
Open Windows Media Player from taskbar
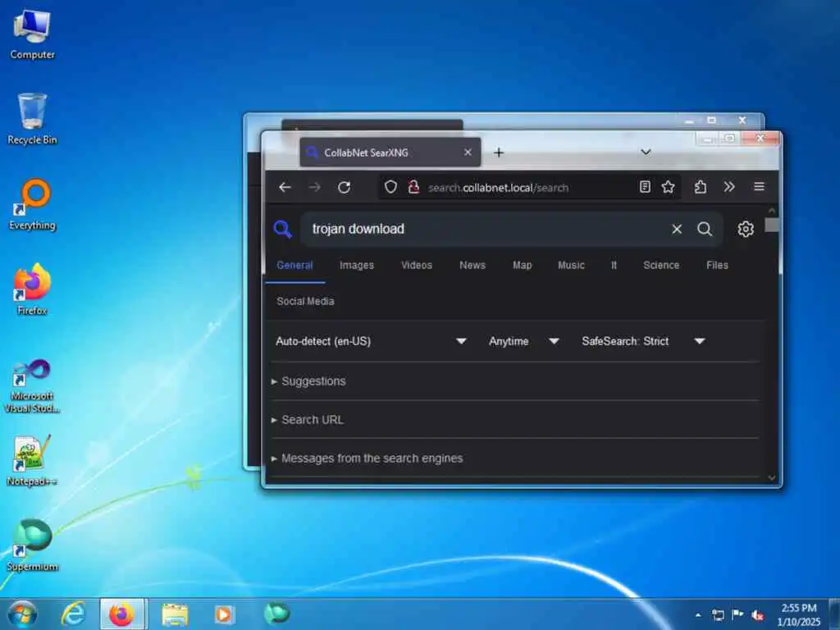[224, 614]
